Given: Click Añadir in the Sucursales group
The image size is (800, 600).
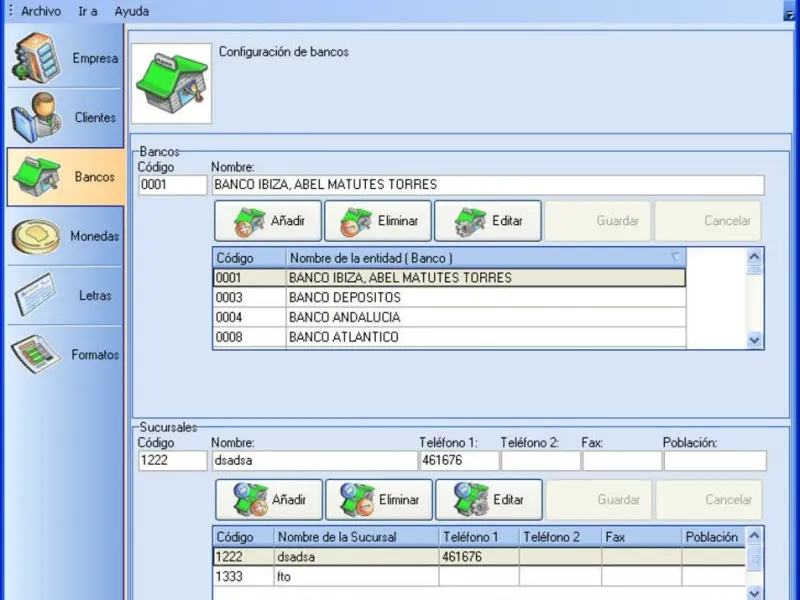Looking at the screenshot, I should (x=269, y=499).
